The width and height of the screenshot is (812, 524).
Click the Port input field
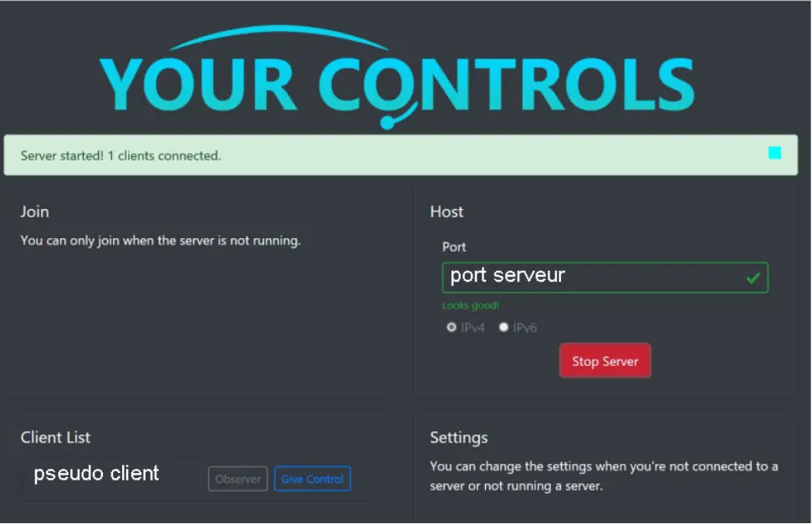605,277
